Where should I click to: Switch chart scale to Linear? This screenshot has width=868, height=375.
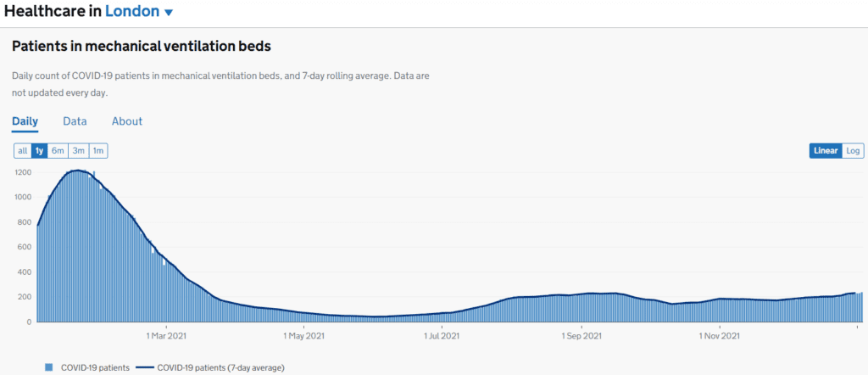pos(826,151)
